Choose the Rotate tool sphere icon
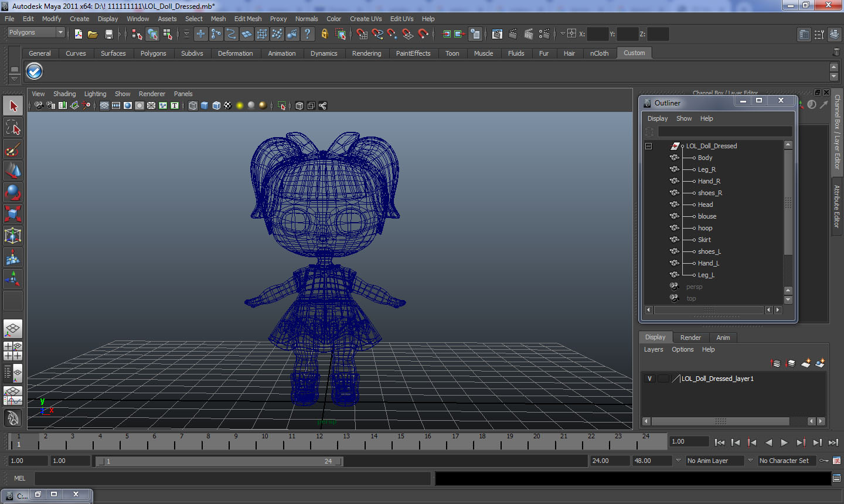 point(13,192)
